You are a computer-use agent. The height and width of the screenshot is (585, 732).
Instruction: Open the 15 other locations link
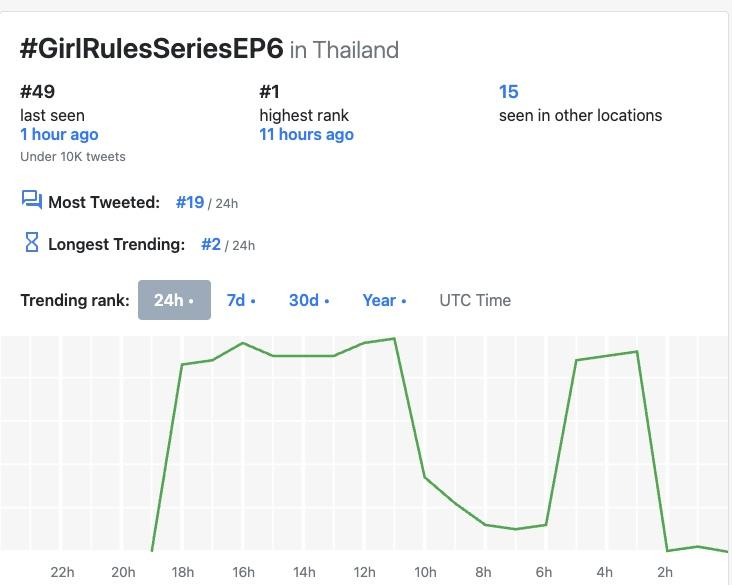click(x=508, y=92)
